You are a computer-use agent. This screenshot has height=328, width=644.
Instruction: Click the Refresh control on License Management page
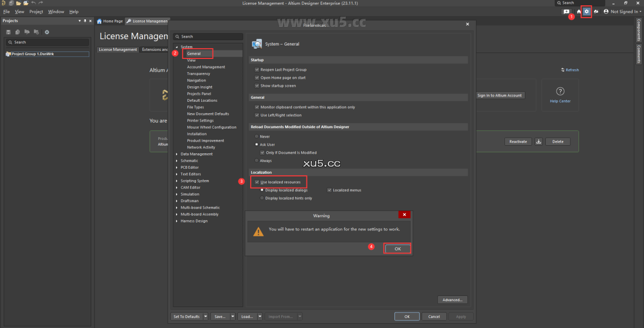(569, 70)
